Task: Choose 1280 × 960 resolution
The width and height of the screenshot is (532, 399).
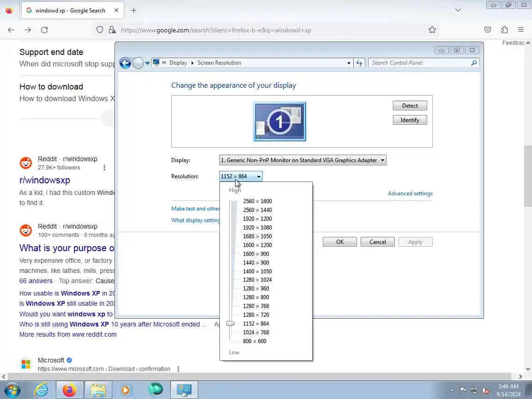Action: click(x=256, y=288)
